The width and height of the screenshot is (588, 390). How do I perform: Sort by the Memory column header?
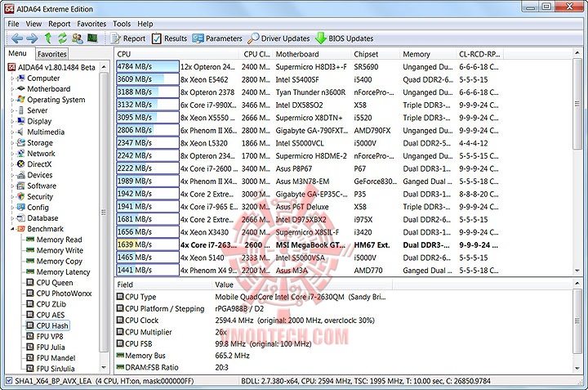click(x=428, y=54)
